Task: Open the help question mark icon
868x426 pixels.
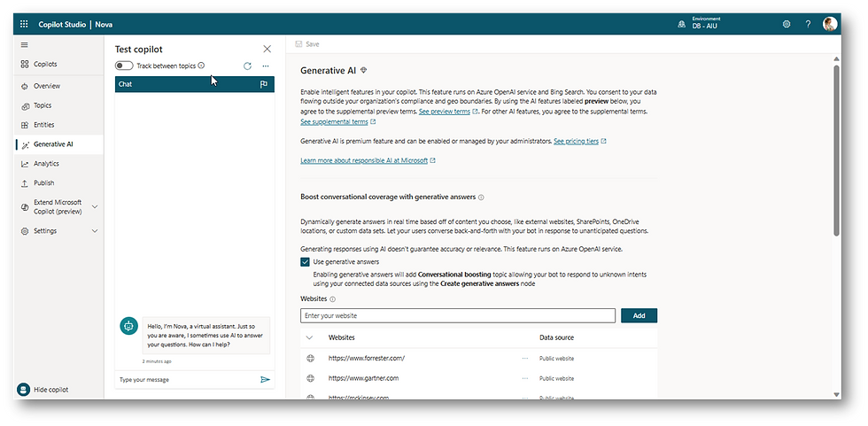Action: (x=808, y=24)
